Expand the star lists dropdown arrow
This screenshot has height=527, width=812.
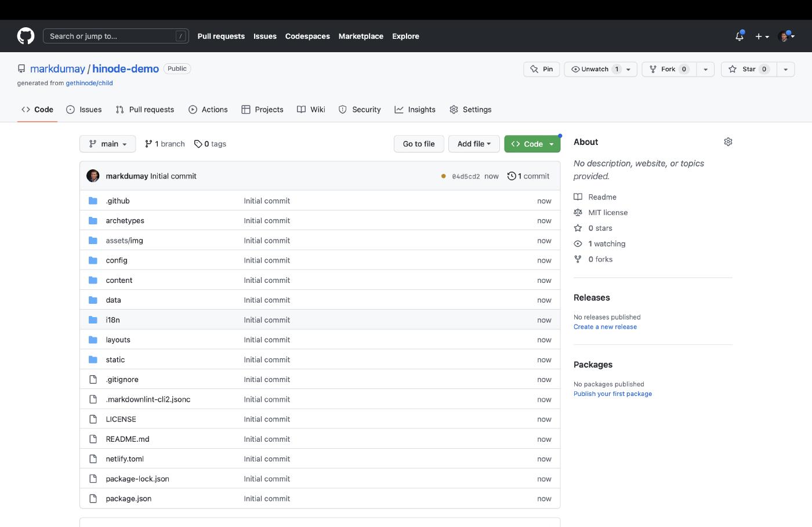[x=785, y=69]
